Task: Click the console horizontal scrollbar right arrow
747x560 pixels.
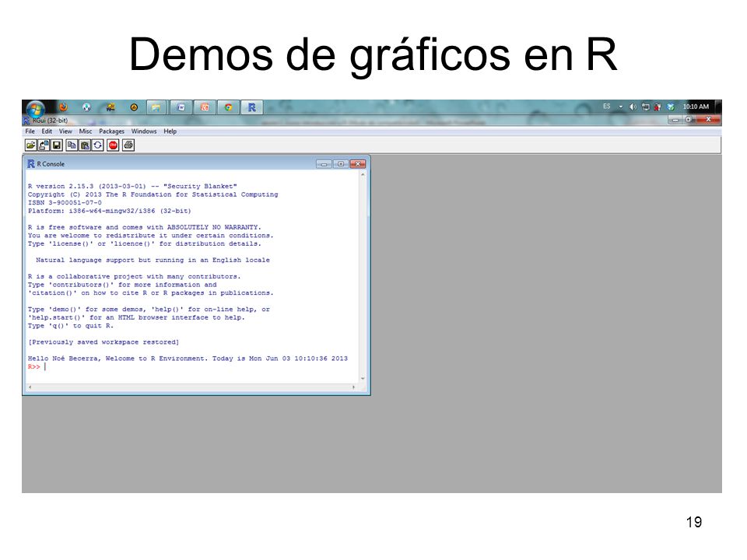Action: click(353, 387)
